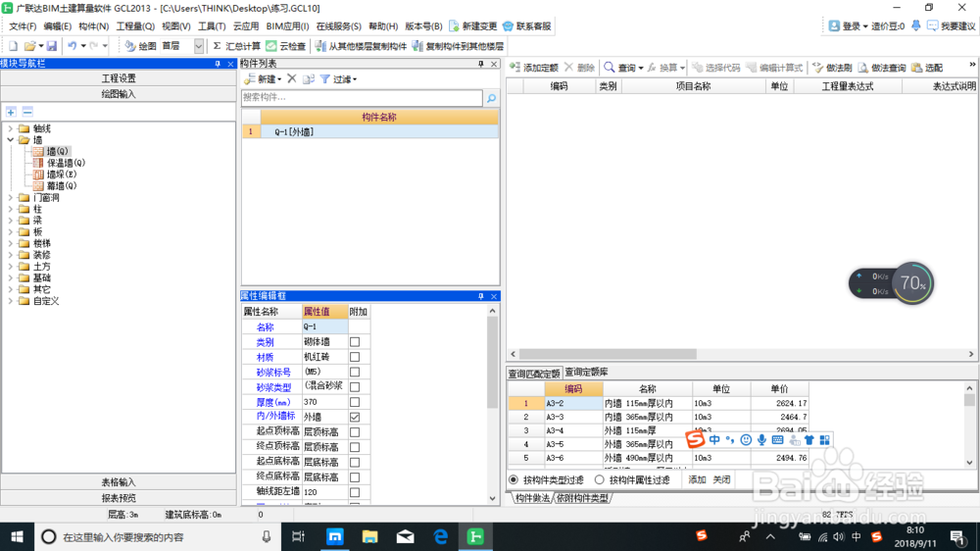Toggle the 厚度(mm) 附加 checkbox

tap(355, 402)
